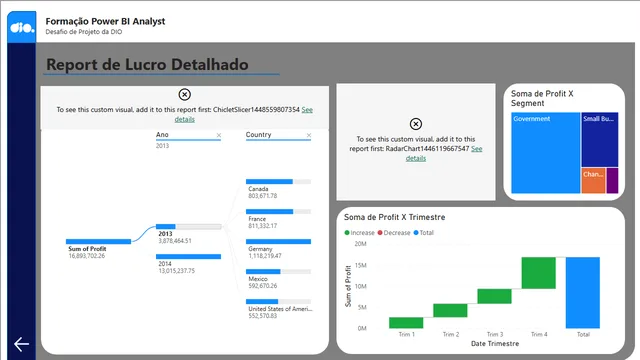This screenshot has width=640, height=360.
Task: Select the France bar in decomposition tree
Action: coord(278,211)
